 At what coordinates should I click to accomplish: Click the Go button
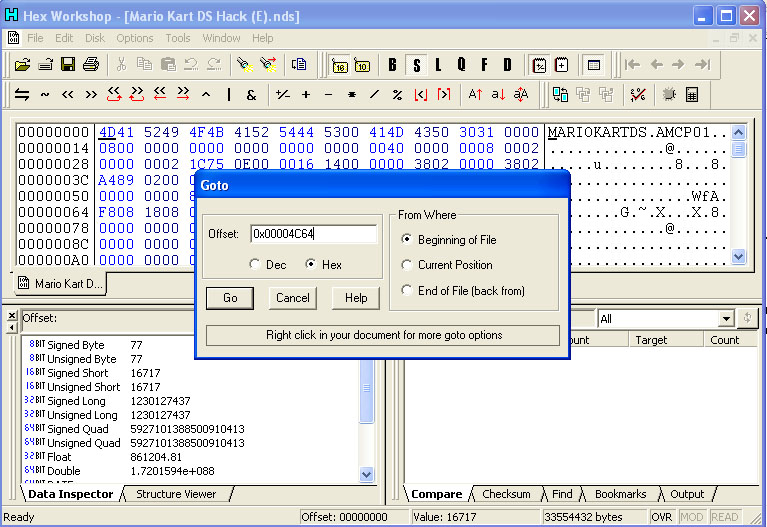[230, 298]
